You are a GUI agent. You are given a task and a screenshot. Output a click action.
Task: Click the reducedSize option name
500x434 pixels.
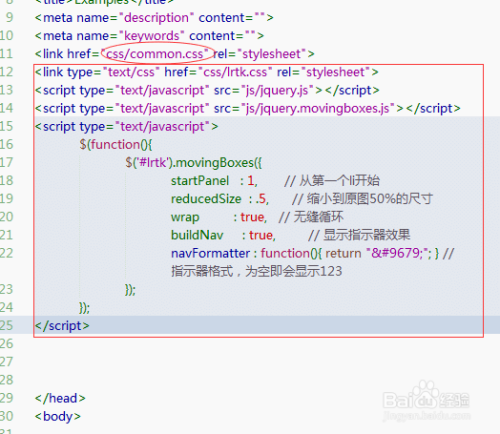tap(206, 199)
